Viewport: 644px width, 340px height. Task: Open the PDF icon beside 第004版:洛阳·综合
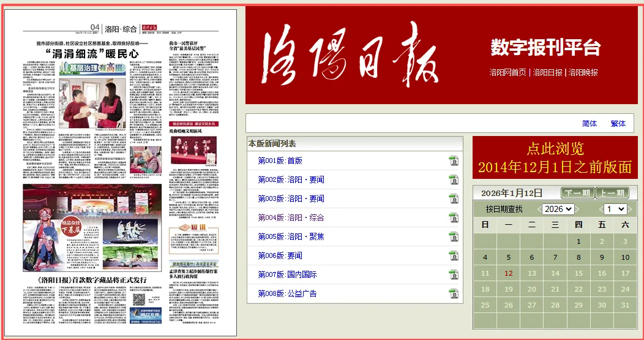[x=454, y=217]
